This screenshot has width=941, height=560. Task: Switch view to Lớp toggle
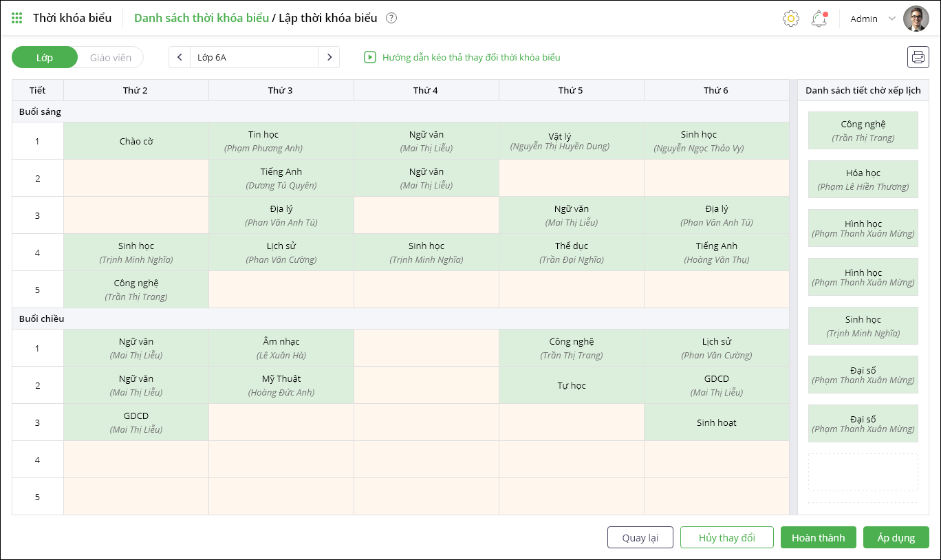pyautogui.click(x=45, y=57)
